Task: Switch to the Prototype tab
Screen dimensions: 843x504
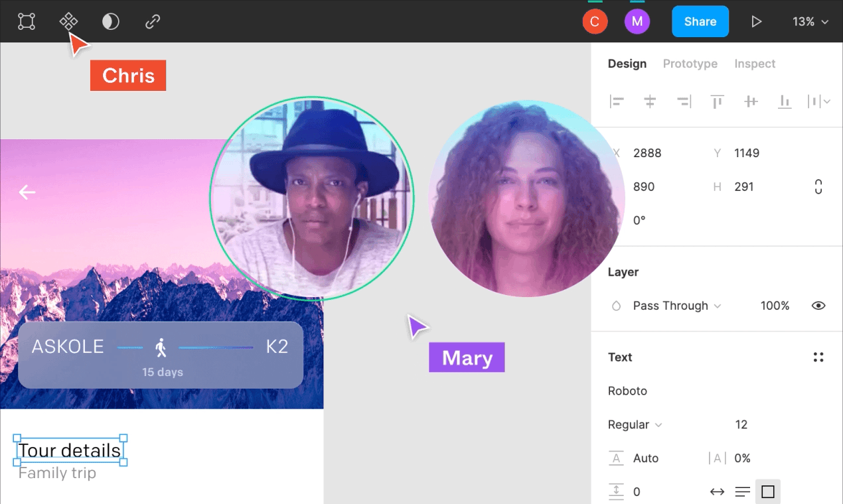Action: (x=690, y=64)
